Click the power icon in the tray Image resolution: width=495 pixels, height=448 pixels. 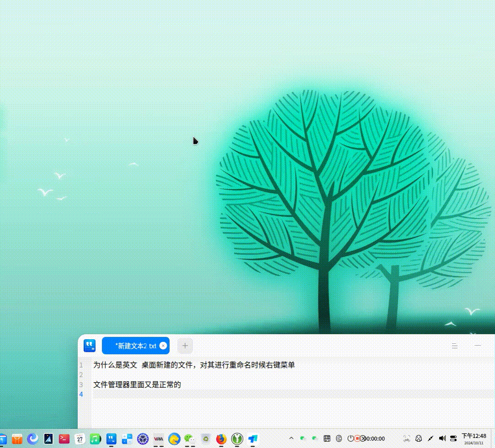pos(350,438)
